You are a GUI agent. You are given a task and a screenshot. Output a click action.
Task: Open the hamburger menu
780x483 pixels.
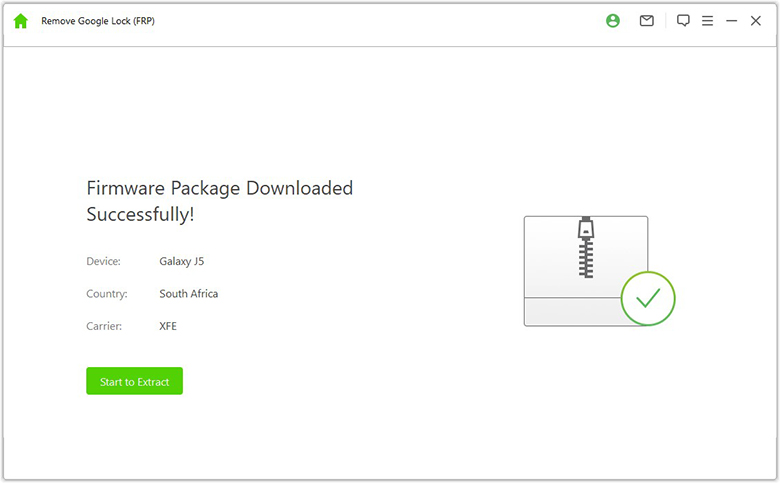(707, 21)
